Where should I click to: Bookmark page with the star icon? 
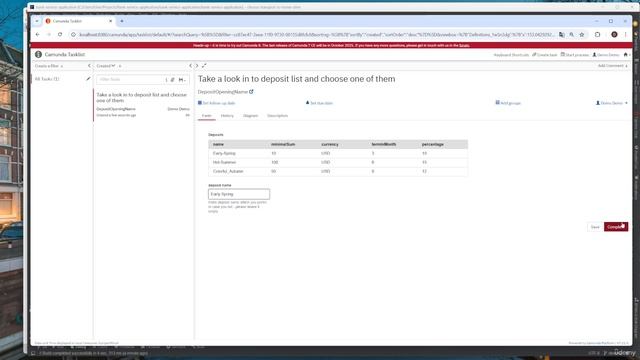tap(582, 35)
